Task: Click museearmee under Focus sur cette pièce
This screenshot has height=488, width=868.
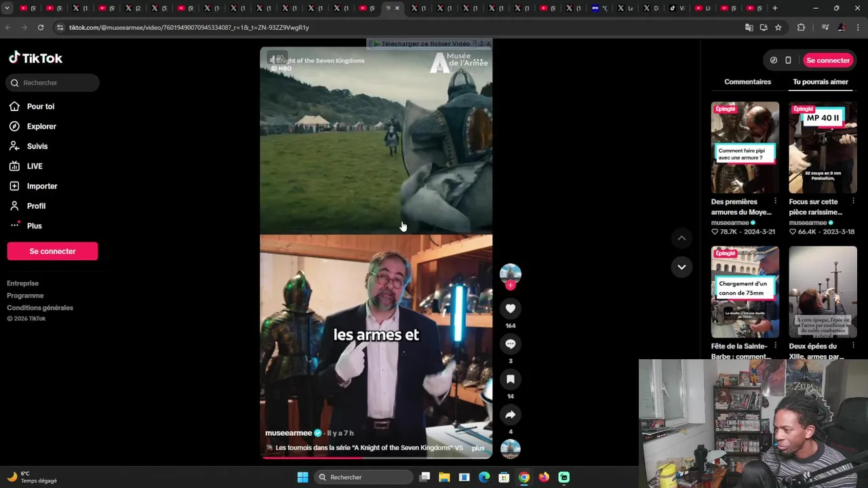Action: [x=808, y=222]
